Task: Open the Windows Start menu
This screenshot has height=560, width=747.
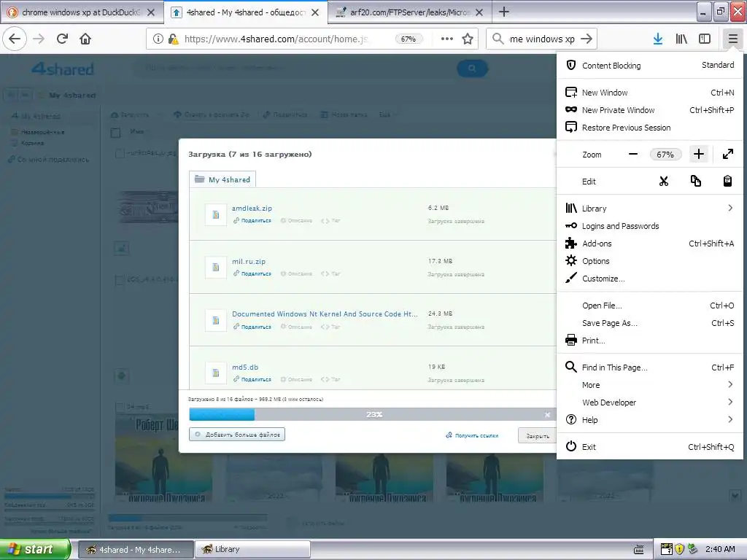Action: [x=35, y=550]
